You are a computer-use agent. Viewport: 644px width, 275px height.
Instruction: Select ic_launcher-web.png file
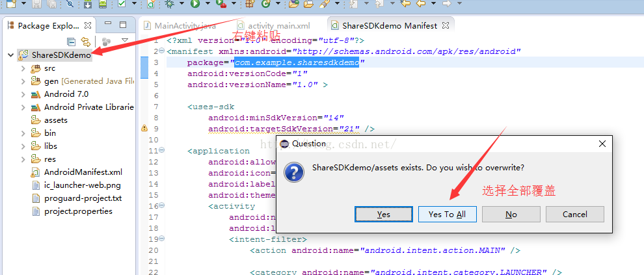click(82, 185)
